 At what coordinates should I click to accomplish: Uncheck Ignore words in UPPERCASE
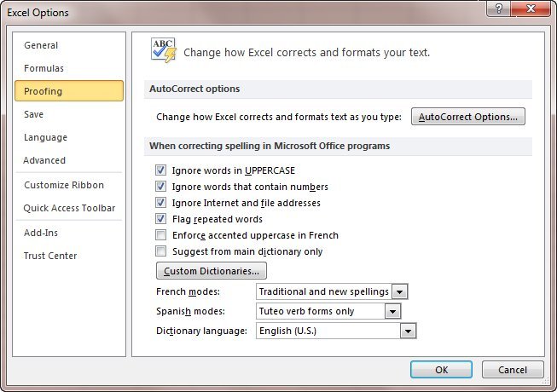pos(160,170)
